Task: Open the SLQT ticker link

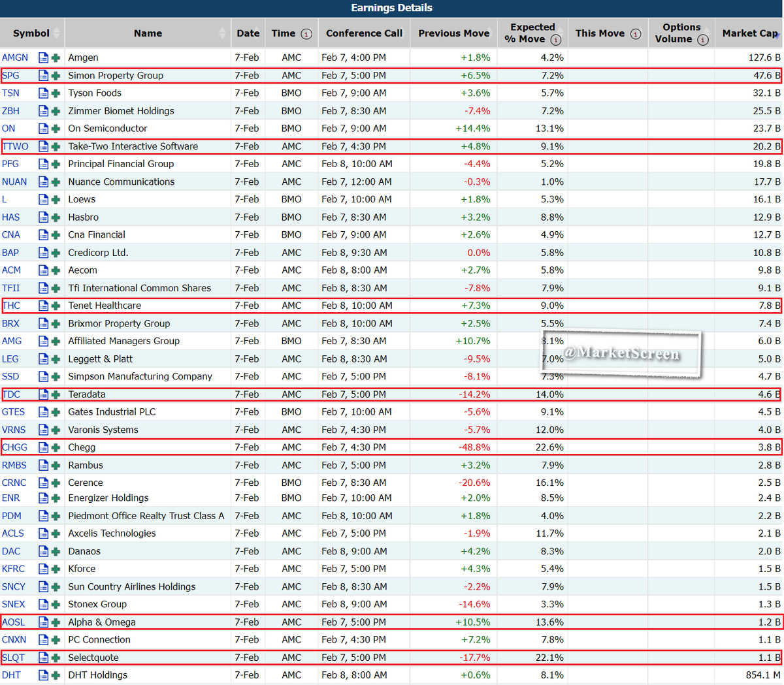Action: point(14,658)
